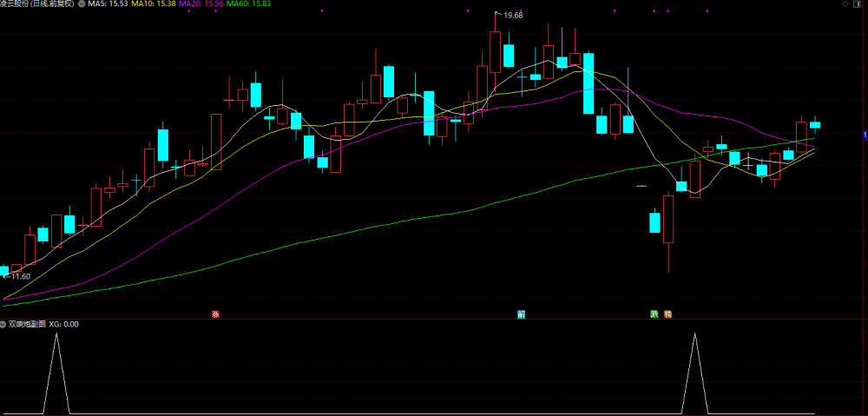Click the 双响炮副图 sub-chart title
This screenshot has width=868, height=416.
point(27,325)
